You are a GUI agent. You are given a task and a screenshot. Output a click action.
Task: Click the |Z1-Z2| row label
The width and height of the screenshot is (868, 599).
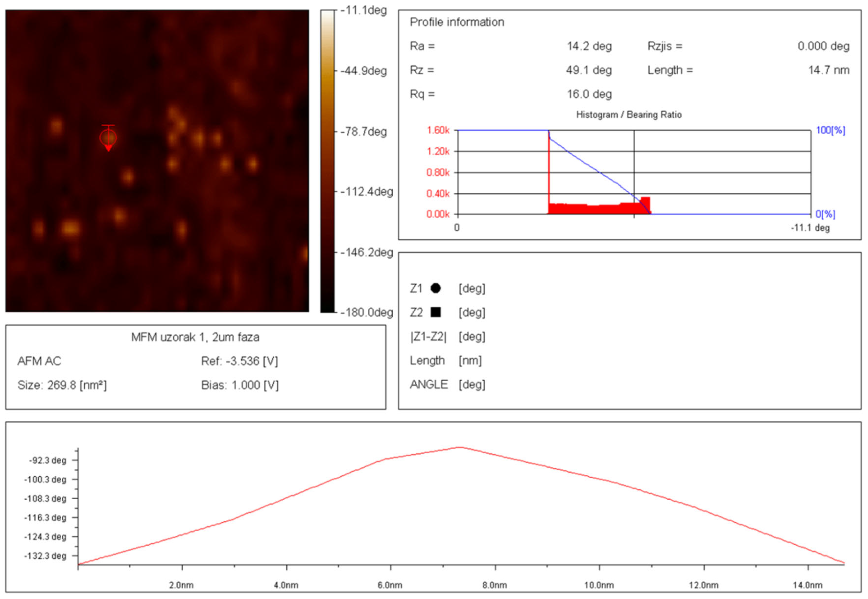[428, 337]
